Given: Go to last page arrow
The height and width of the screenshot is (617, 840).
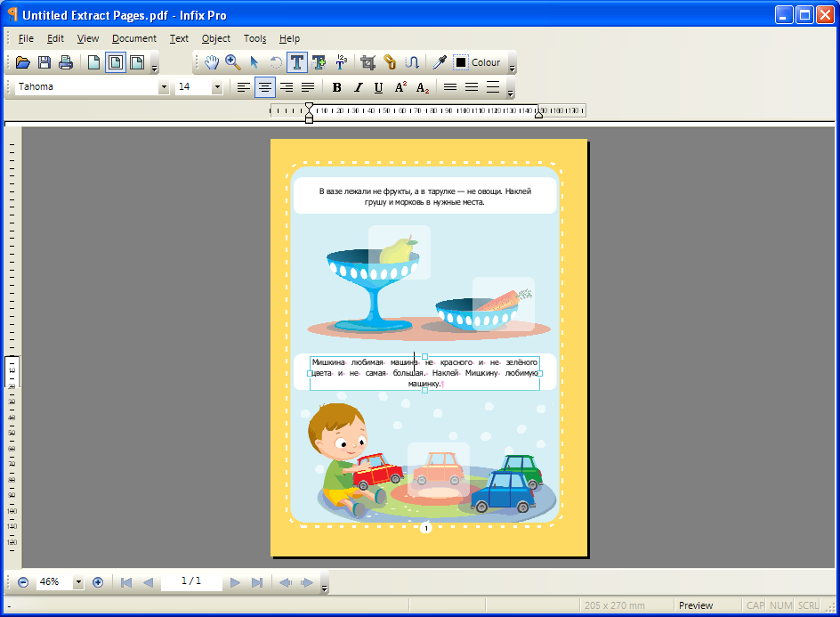Looking at the screenshot, I should coord(257,582).
